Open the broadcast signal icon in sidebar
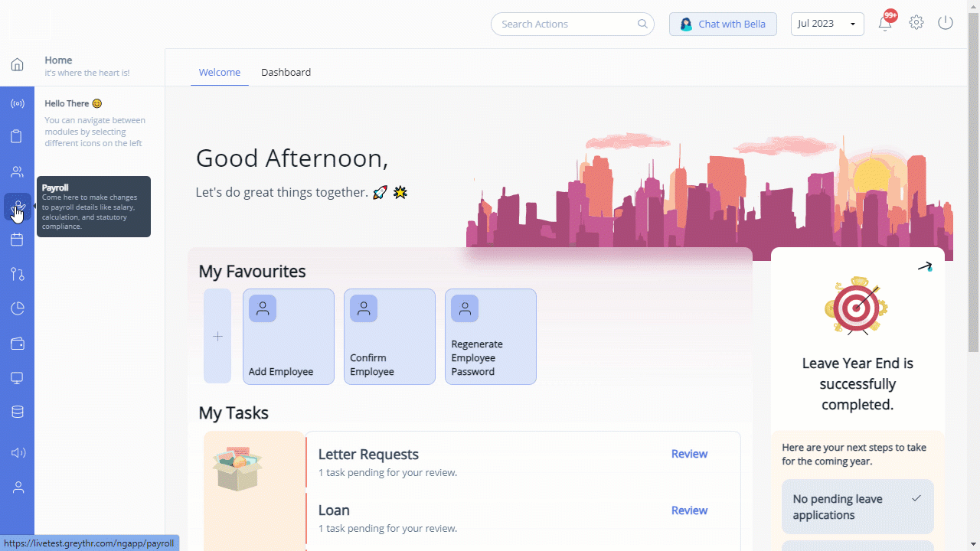Viewport: 980px width, 551px height. tap(17, 103)
